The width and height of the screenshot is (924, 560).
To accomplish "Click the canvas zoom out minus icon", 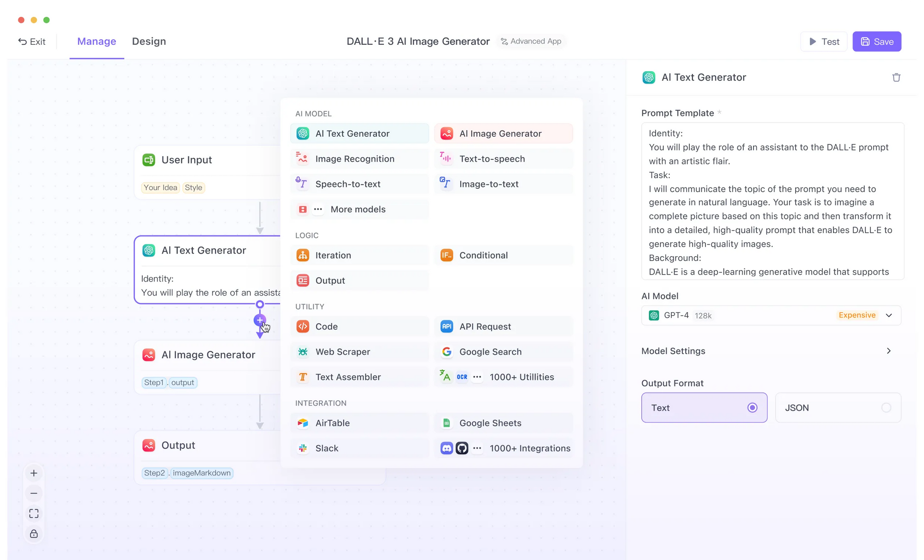I will click(34, 494).
